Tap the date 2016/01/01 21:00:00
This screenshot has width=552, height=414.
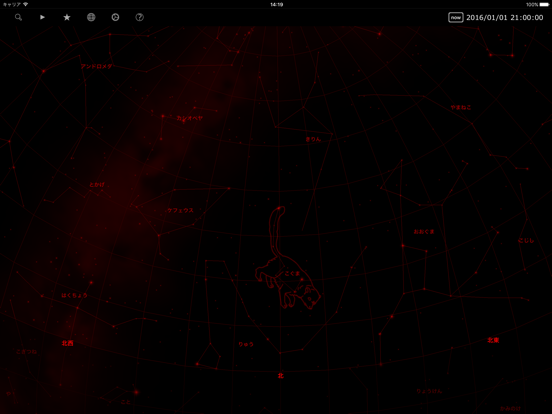(504, 18)
